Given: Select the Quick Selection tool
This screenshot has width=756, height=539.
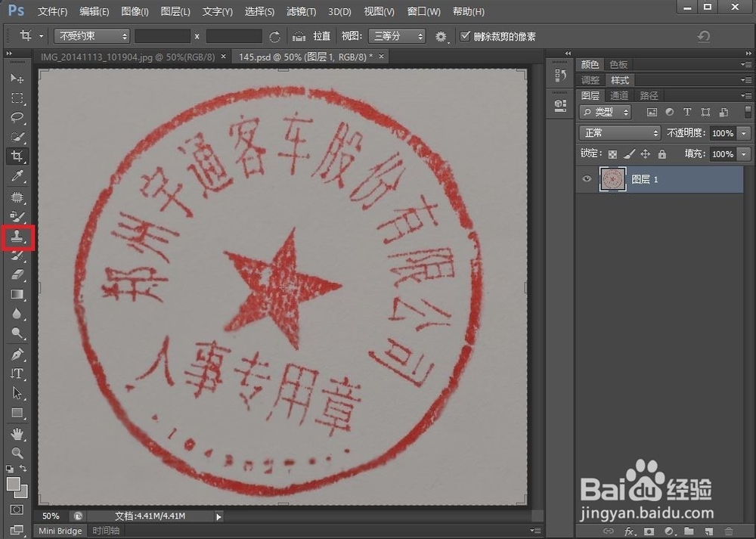Looking at the screenshot, I should click(17, 137).
